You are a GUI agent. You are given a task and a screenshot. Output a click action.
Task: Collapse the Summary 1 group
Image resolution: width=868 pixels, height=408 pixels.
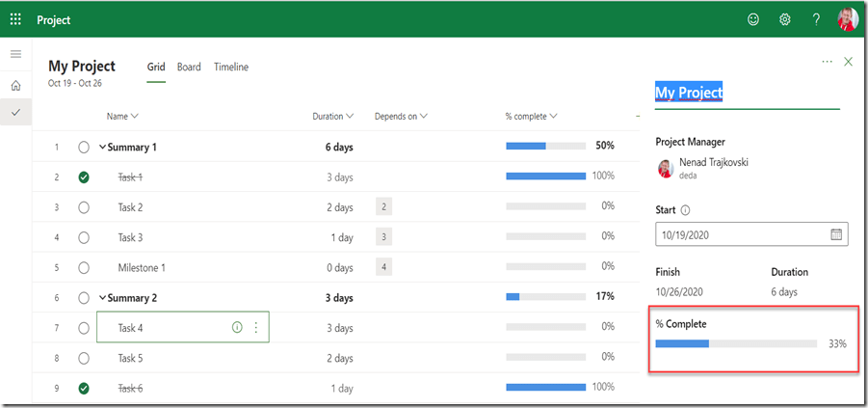pyautogui.click(x=103, y=147)
